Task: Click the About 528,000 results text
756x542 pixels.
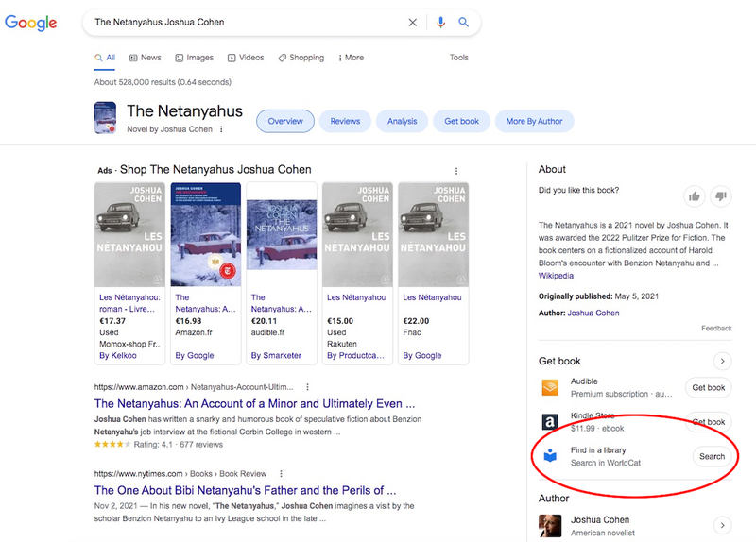Action: pyautogui.click(x=163, y=82)
